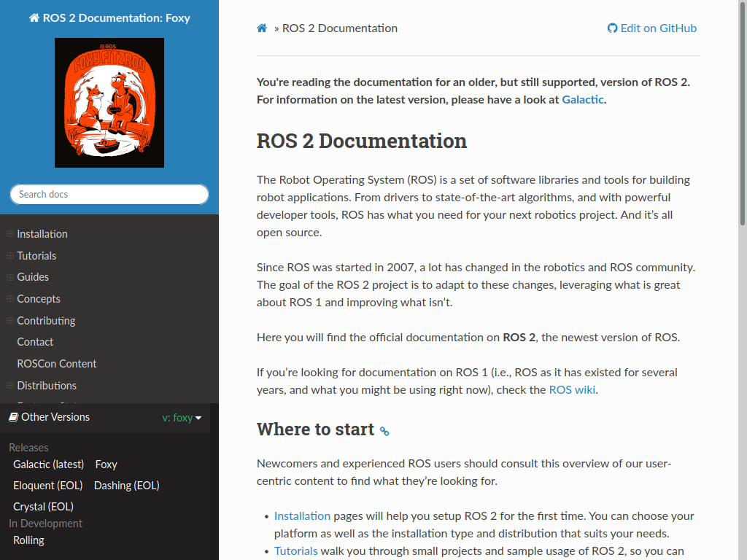This screenshot has height=560, width=747.
Task: Switch to the Rolling development version
Action: point(28,540)
